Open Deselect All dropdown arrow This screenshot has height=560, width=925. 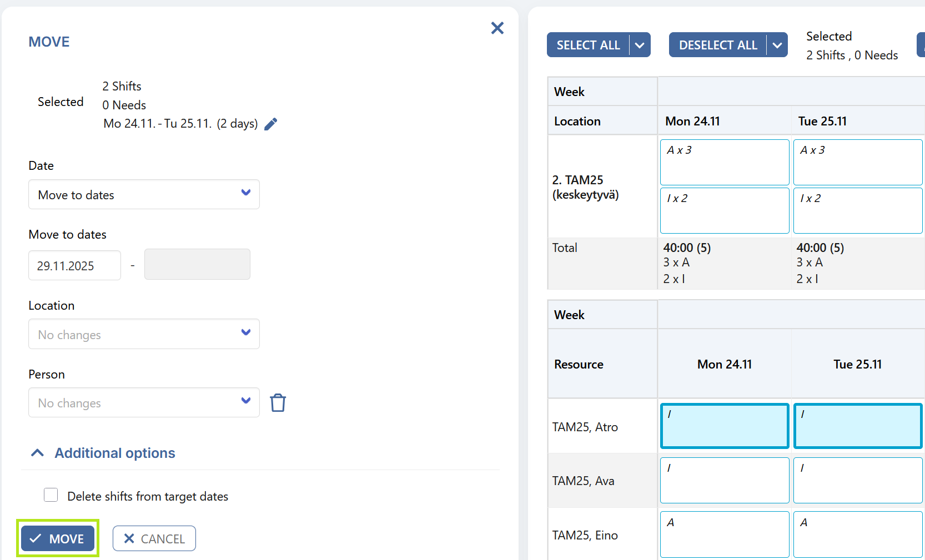[777, 45]
